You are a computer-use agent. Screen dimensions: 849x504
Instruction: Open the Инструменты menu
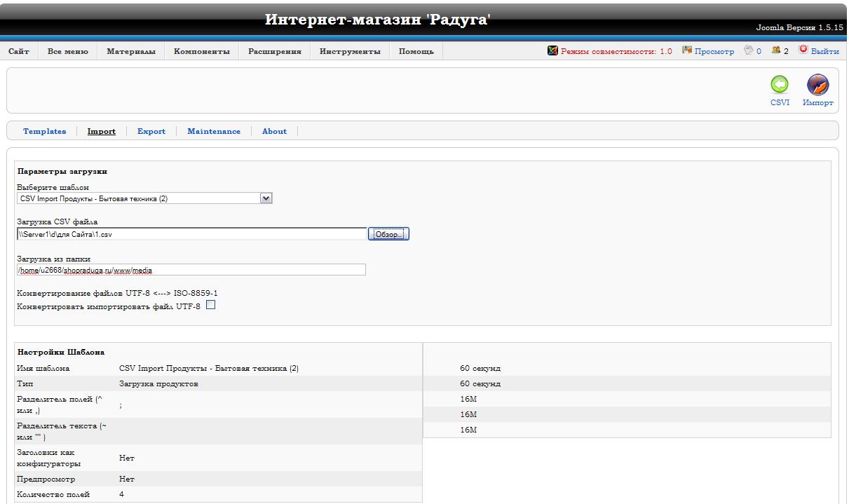tap(351, 52)
